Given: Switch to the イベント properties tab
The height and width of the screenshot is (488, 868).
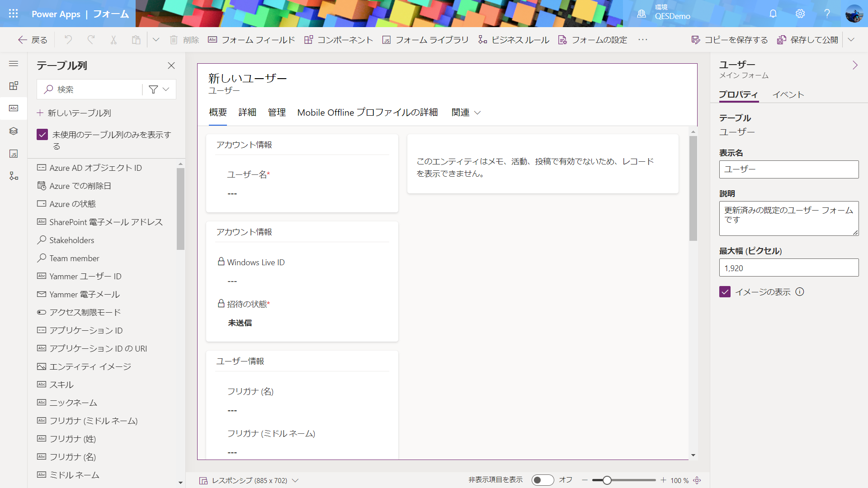Looking at the screenshot, I should tap(788, 94).
